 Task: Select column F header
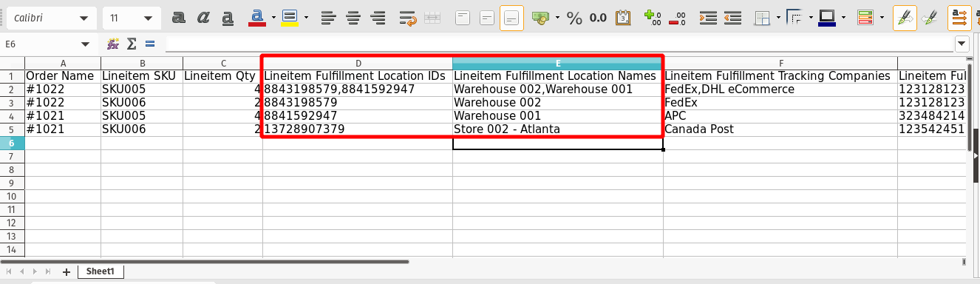pos(780,64)
